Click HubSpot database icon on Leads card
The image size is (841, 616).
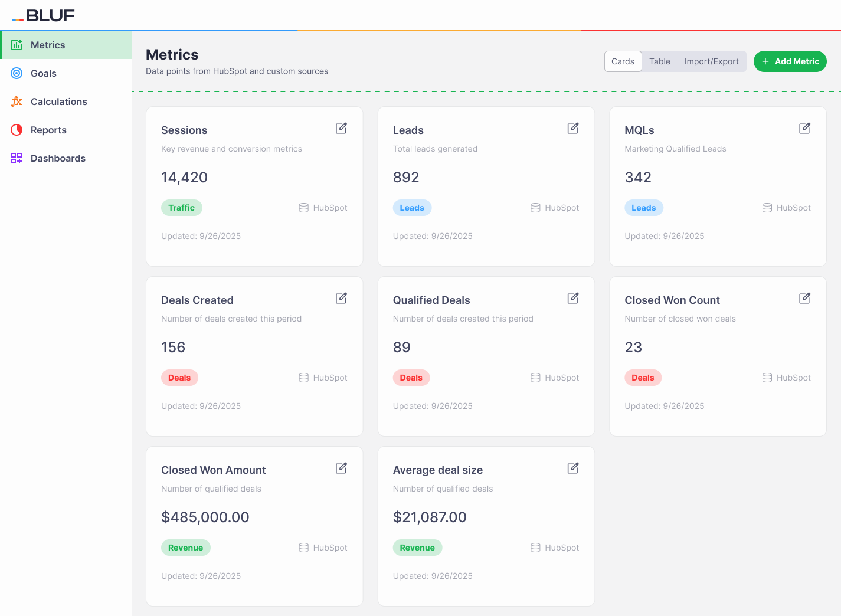coord(535,208)
